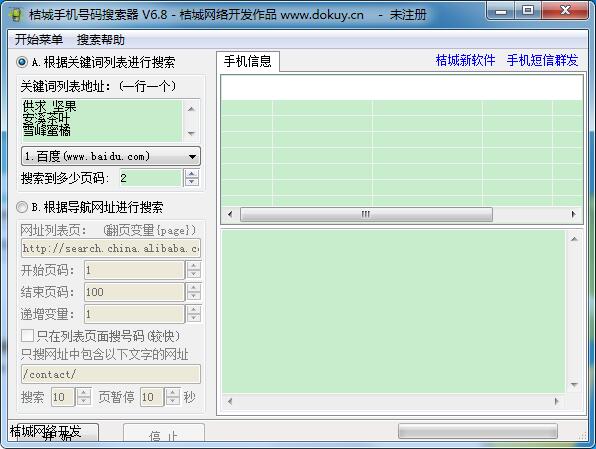The width and height of the screenshot is (596, 449).
Task: Click the 停止 button
Action: (x=164, y=433)
